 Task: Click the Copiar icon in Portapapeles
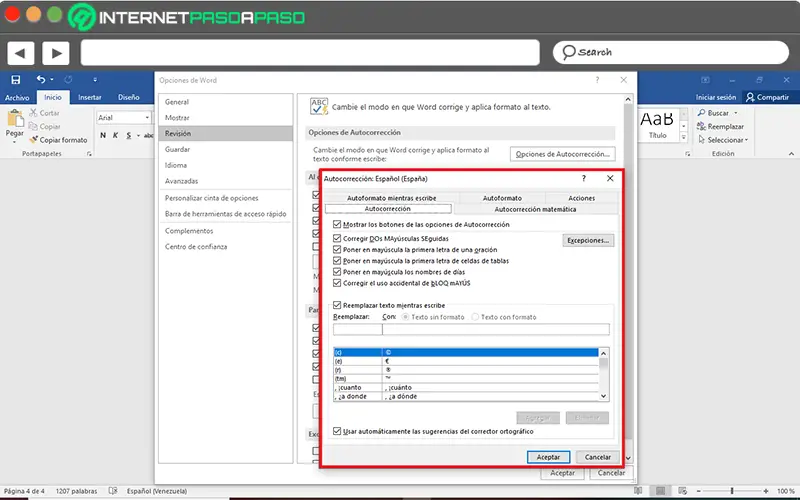point(33,126)
